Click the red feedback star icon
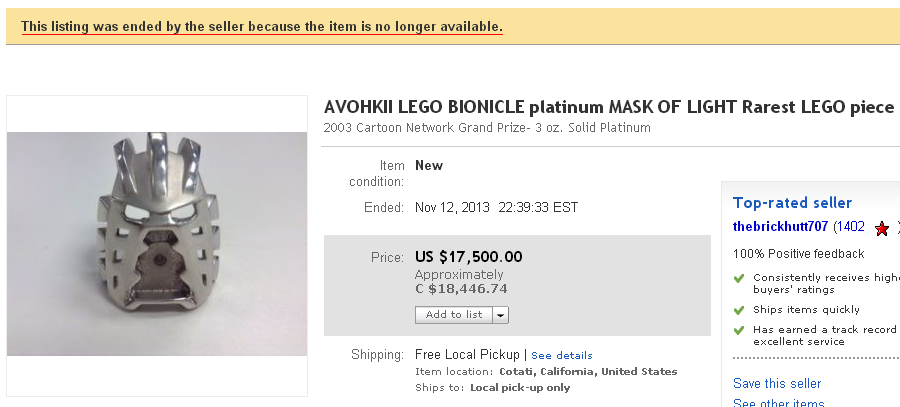This screenshot has height=407, width=900. click(882, 229)
